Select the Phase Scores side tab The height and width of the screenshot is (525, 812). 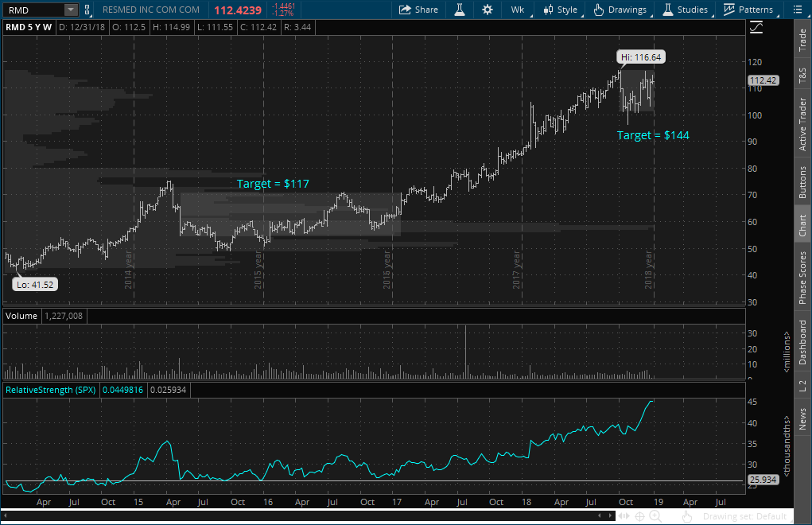(802, 278)
